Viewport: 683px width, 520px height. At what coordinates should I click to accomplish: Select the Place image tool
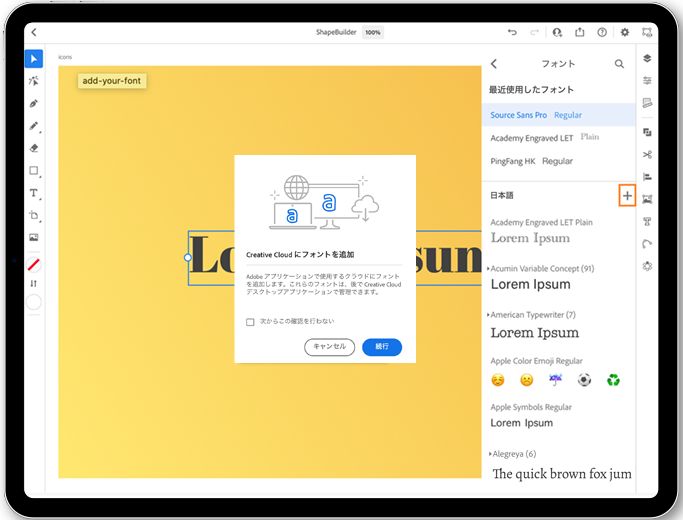[34, 237]
